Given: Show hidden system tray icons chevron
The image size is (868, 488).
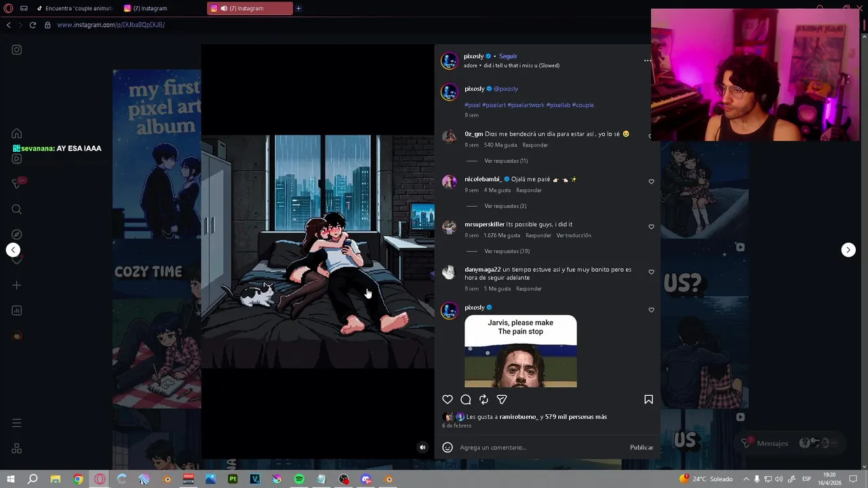Looking at the screenshot, I should click(746, 479).
